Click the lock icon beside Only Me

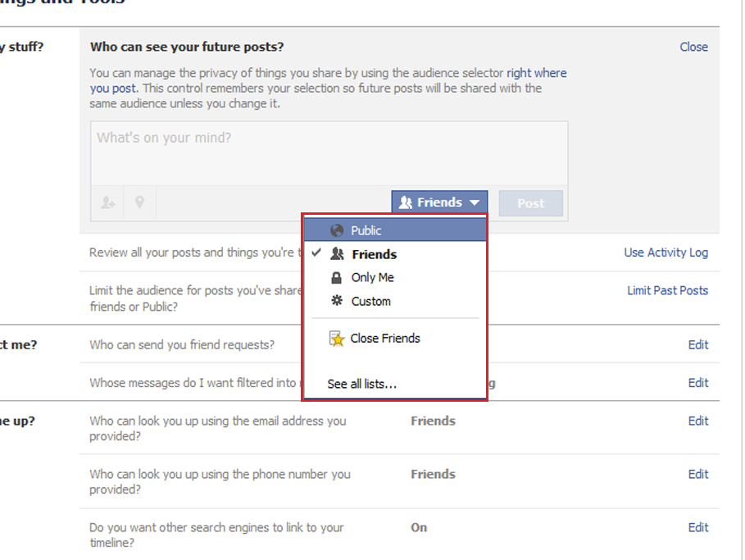(x=336, y=278)
